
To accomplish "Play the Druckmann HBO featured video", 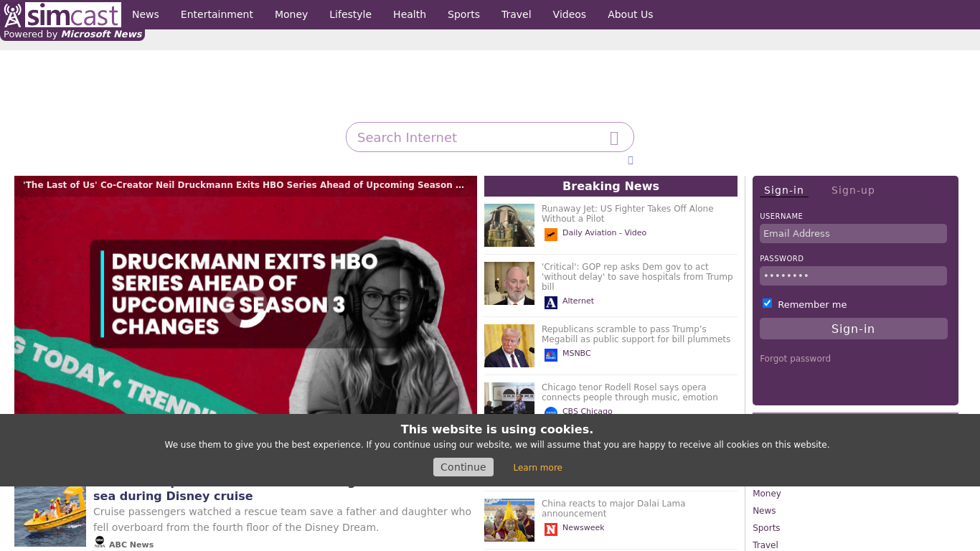I will click(245, 305).
